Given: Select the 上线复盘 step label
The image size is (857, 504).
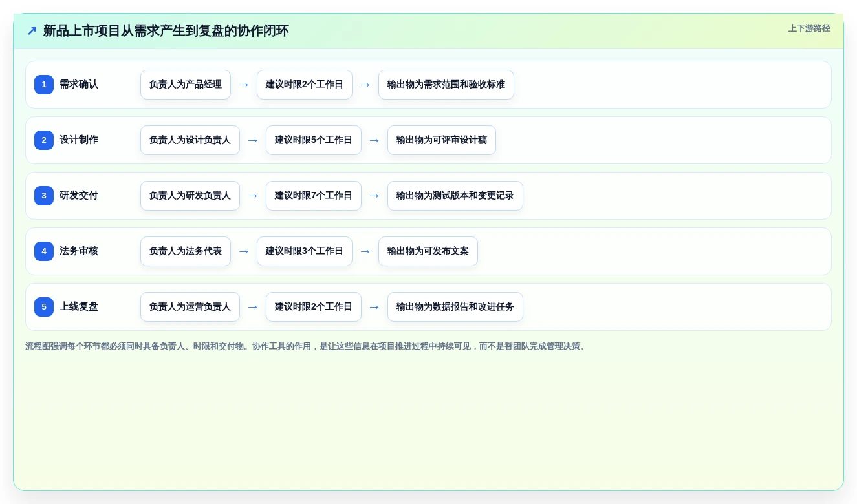Looking at the screenshot, I should 79,307.
